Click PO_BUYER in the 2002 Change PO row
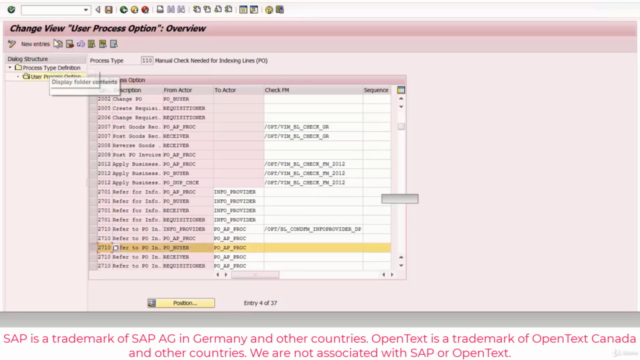This screenshot has width=640, height=360. (x=188, y=99)
